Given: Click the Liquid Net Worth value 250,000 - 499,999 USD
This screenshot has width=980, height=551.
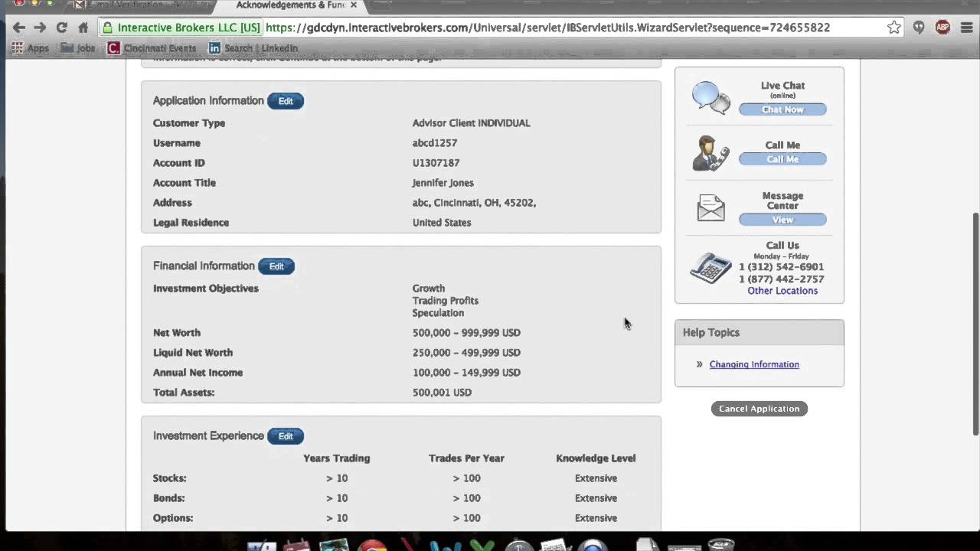Looking at the screenshot, I should point(466,353).
